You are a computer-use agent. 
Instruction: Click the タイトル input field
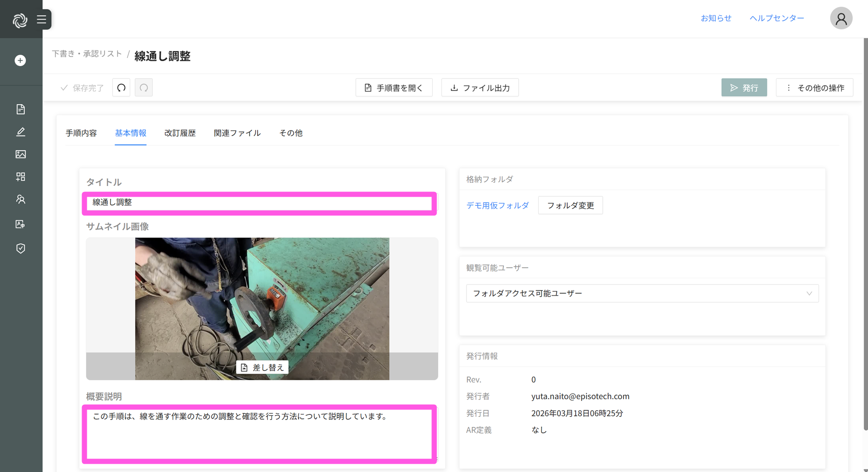[259, 203]
